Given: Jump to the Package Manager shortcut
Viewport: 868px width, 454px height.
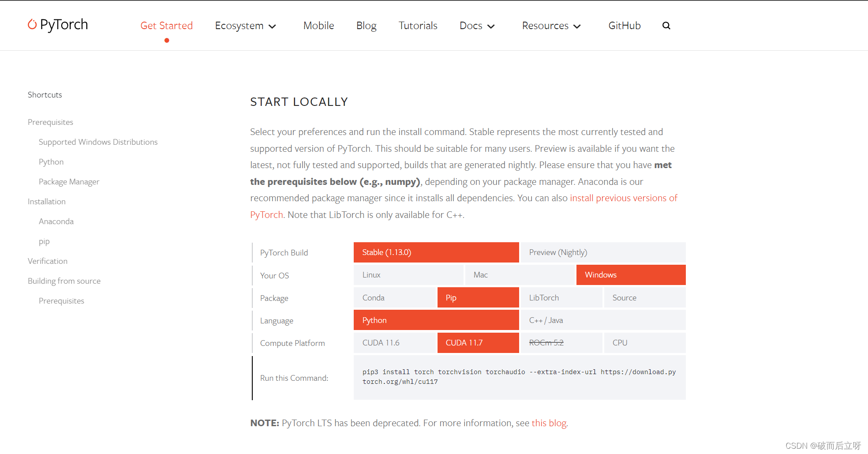Looking at the screenshot, I should [69, 182].
